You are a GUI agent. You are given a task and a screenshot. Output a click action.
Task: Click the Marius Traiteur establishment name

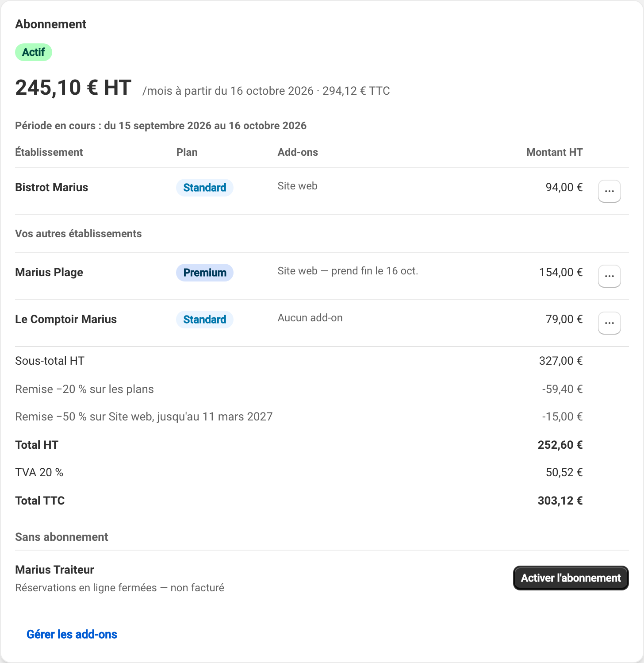point(54,570)
